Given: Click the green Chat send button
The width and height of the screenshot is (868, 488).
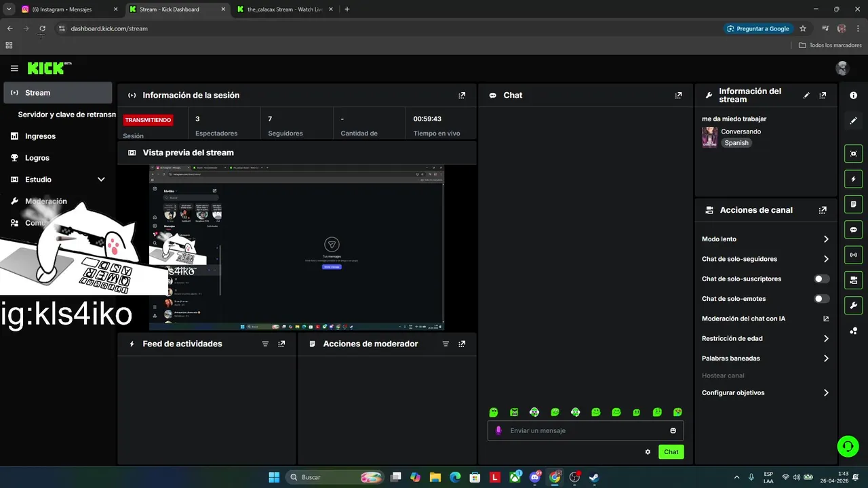Looking at the screenshot, I should tap(671, 452).
